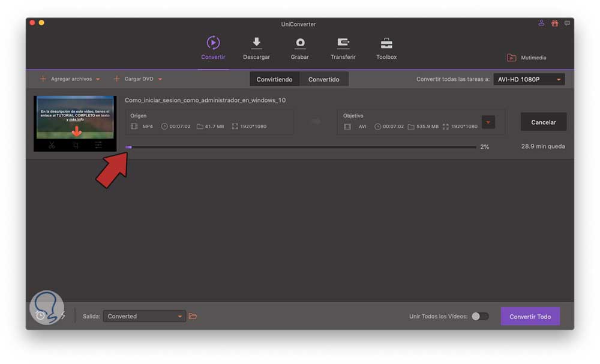Click the Agregar archivos label
Viewport: 600px width, 364px height.
71,79
